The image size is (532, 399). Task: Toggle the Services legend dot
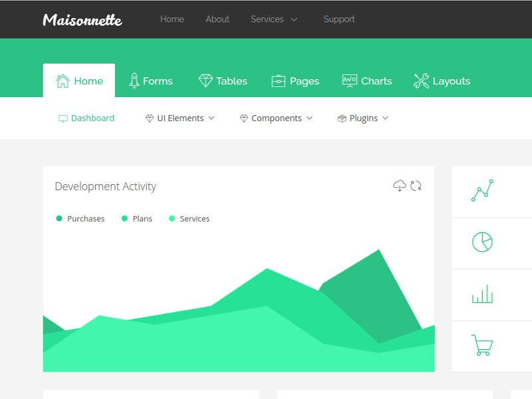[172, 219]
